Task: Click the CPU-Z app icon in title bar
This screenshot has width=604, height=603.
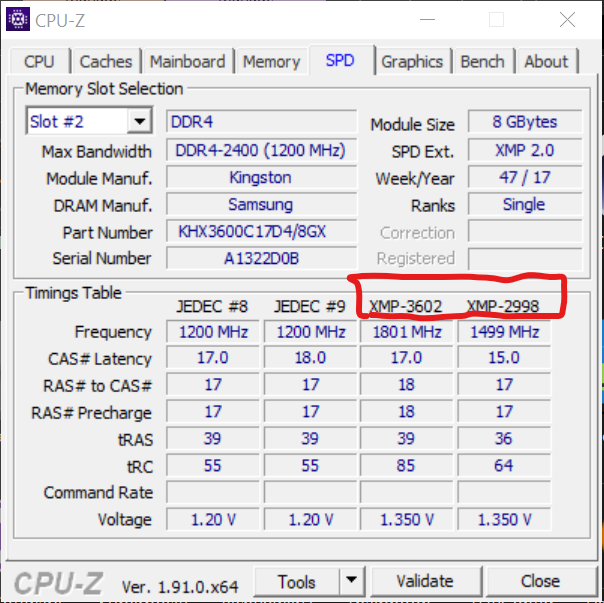Action: [x=18, y=19]
